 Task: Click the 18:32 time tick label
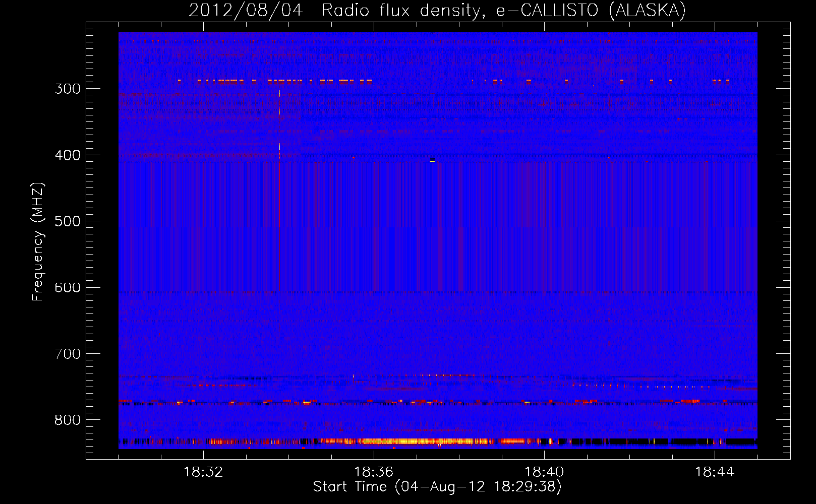click(203, 472)
